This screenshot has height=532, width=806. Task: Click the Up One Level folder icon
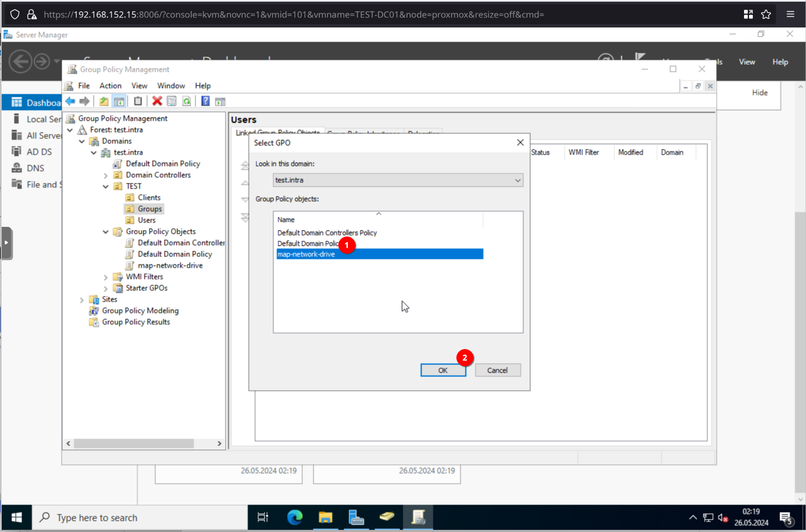tap(104, 101)
